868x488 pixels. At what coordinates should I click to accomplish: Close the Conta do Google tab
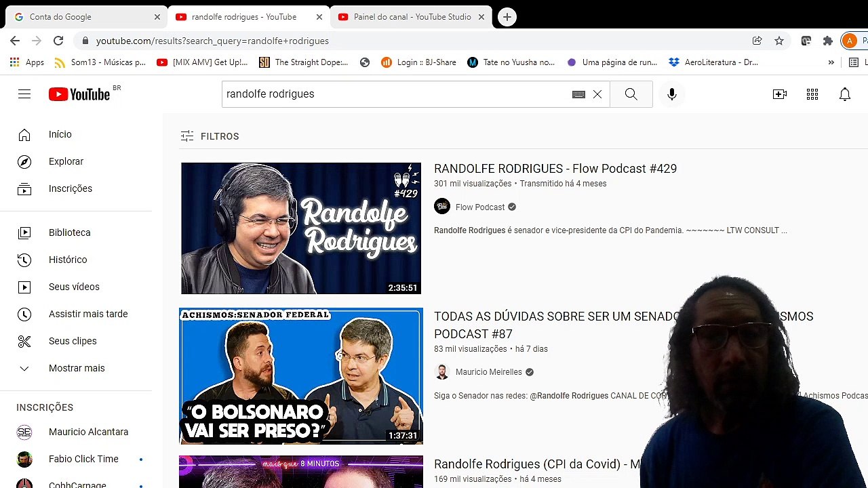pyautogui.click(x=157, y=17)
